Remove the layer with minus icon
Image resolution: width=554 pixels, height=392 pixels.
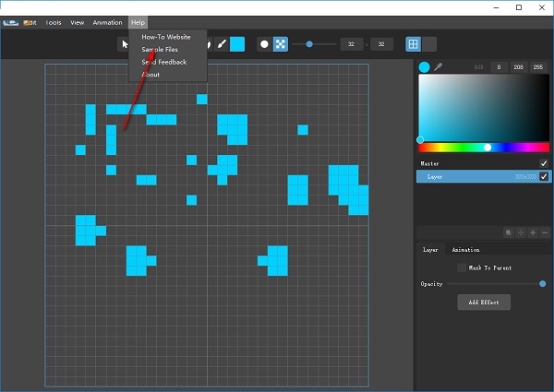(544, 232)
